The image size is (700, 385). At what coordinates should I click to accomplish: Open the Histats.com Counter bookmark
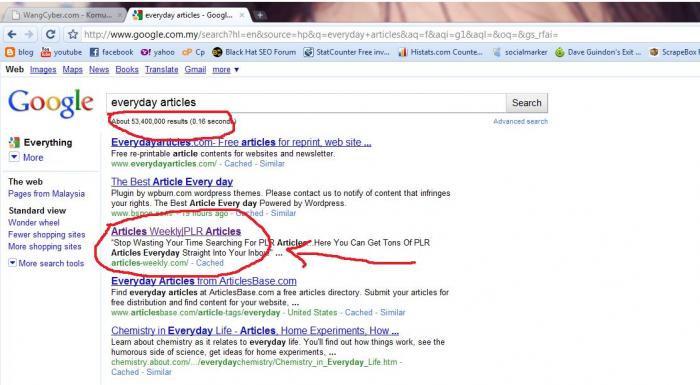441,52
